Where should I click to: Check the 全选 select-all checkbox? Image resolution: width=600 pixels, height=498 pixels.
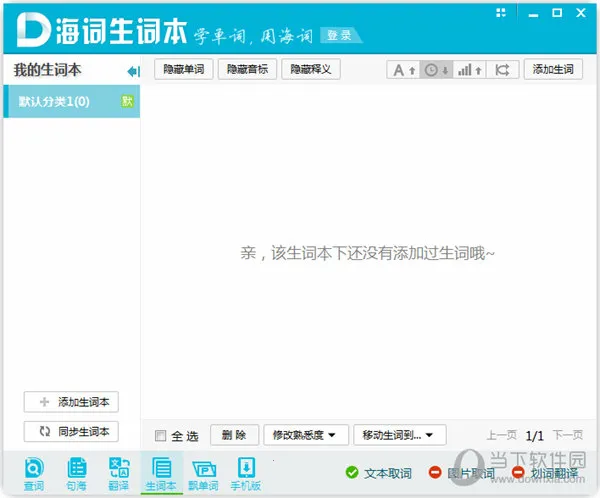pos(161,435)
